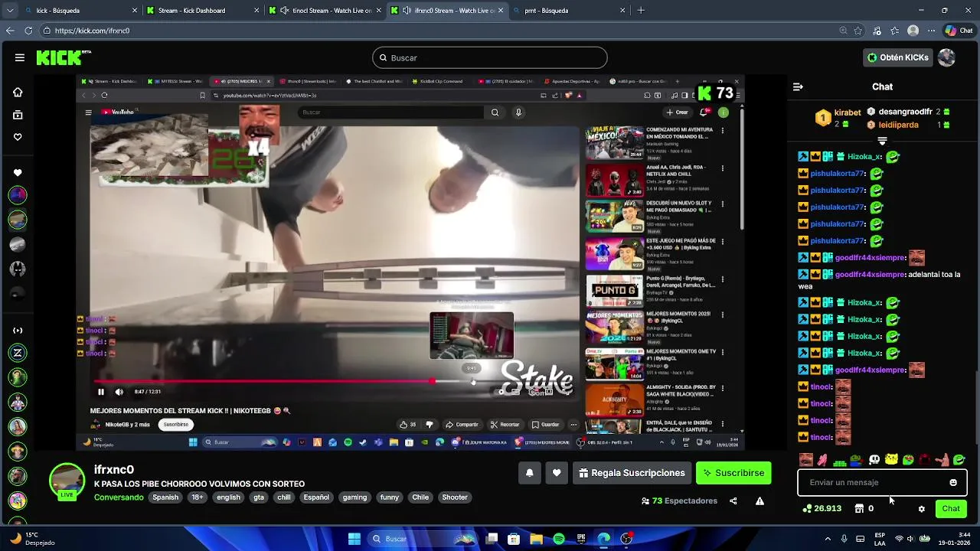
Task: Reload the page
Action: coord(28,31)
